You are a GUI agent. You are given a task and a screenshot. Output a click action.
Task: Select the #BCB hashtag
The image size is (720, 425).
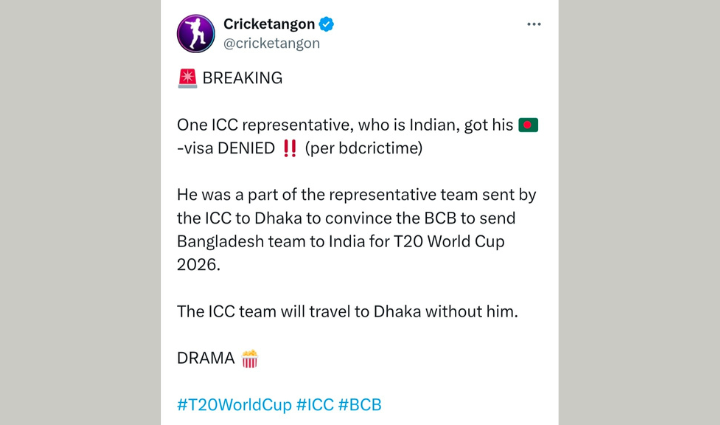point(360,404)
